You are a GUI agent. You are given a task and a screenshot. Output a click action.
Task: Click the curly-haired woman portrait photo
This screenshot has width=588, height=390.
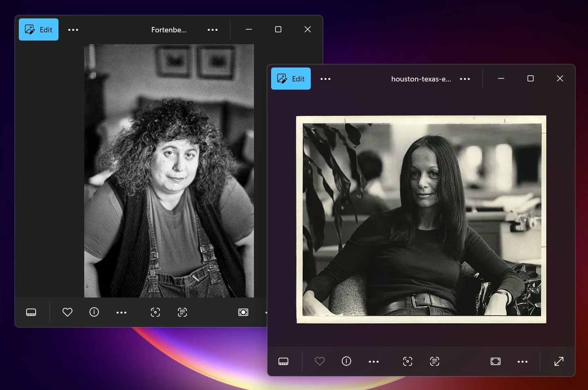click(169, 171)
